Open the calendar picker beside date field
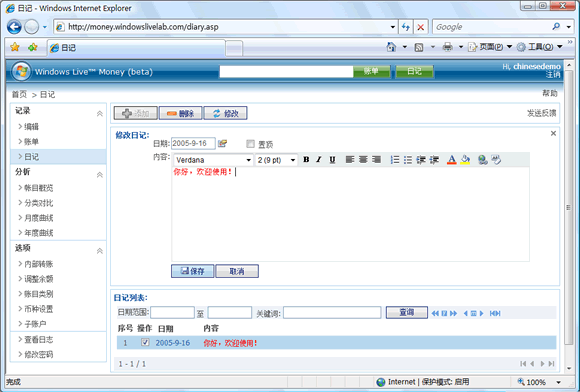Screen dimensions: 580x392 pyautogui.click(x=222, y=143)
